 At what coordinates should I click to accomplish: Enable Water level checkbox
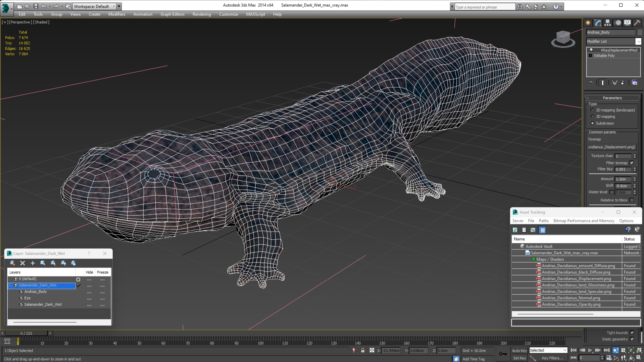(x=611, y=192)
